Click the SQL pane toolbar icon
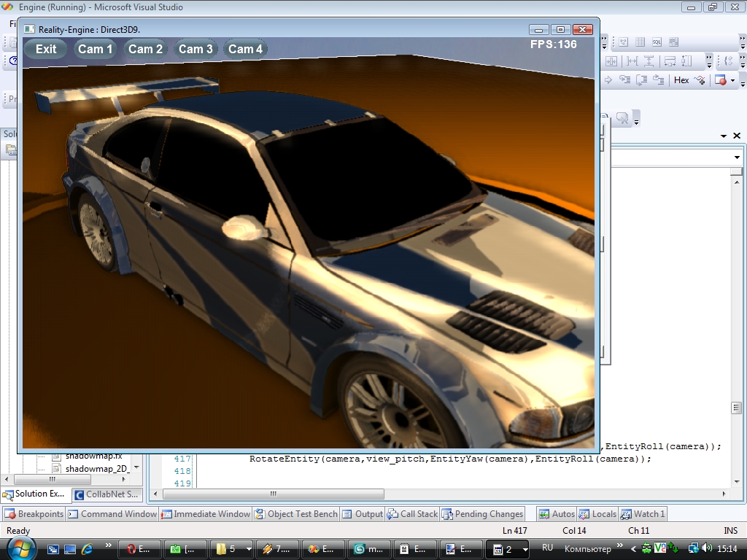Image resolution: width=747 pixels, height=560 pixels. point(657,42)
